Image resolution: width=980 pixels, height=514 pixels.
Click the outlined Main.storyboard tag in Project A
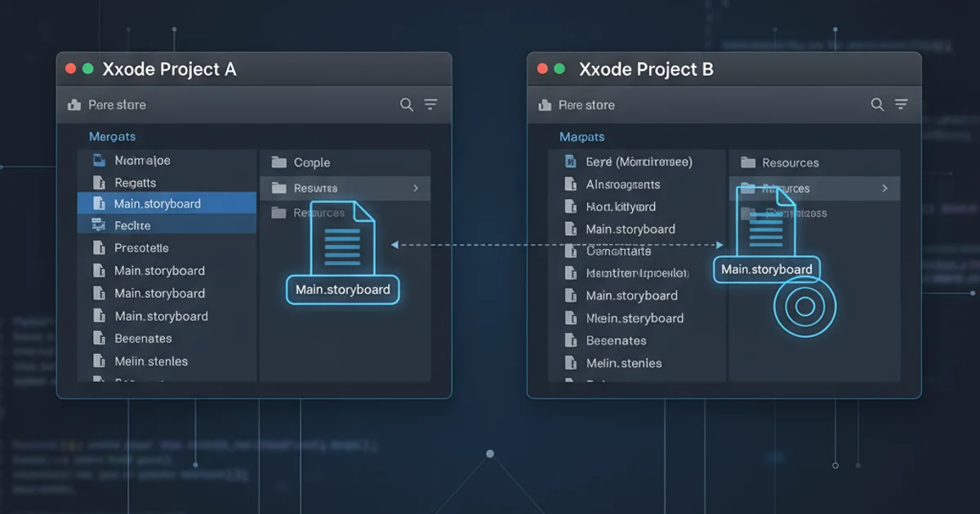coord(342,290)
